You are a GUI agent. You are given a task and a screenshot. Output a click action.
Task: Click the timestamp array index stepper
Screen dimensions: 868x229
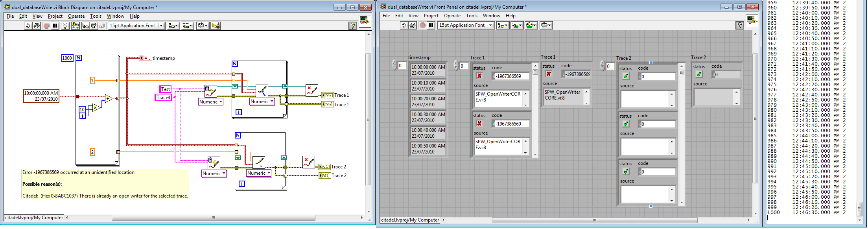pyautogui.click(x=394, y=65)
